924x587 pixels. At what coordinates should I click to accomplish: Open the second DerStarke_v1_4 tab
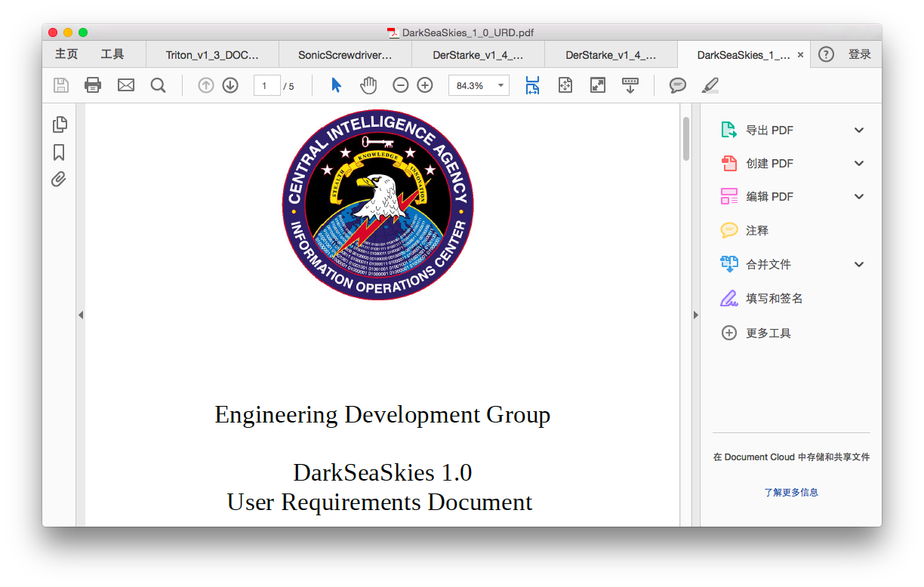coord(611,54)
